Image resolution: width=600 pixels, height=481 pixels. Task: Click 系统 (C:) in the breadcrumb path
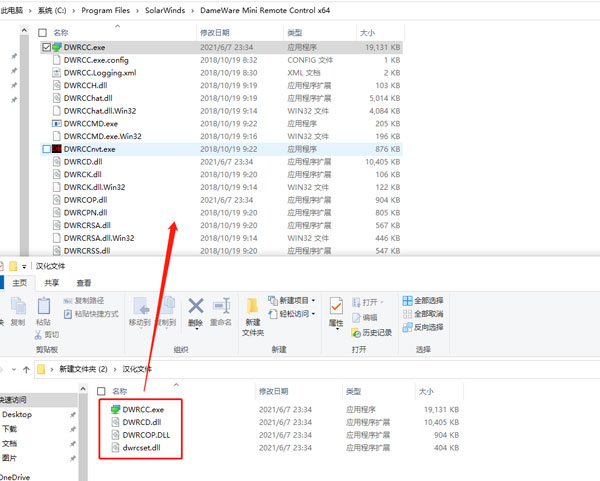coord(52,10)
